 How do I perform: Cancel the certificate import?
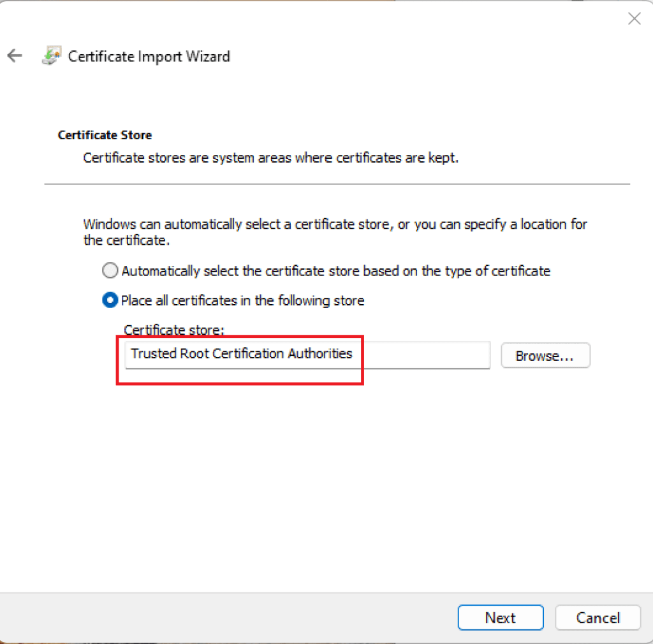598,617
